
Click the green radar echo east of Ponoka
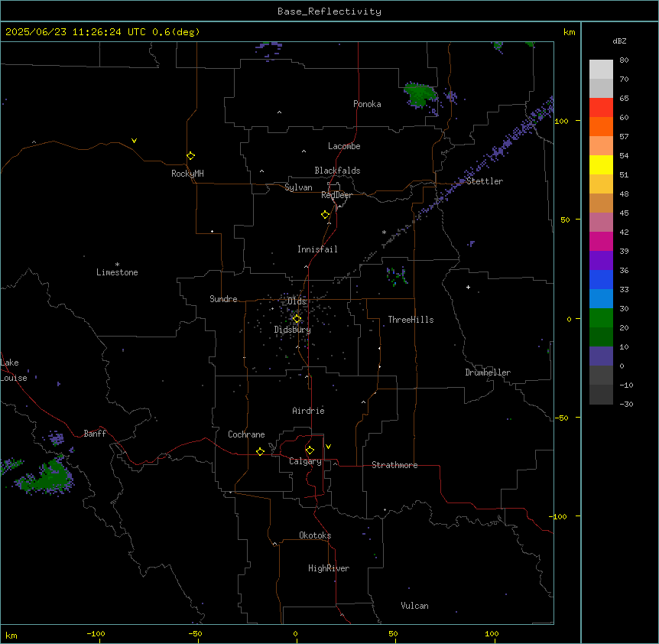420,95
